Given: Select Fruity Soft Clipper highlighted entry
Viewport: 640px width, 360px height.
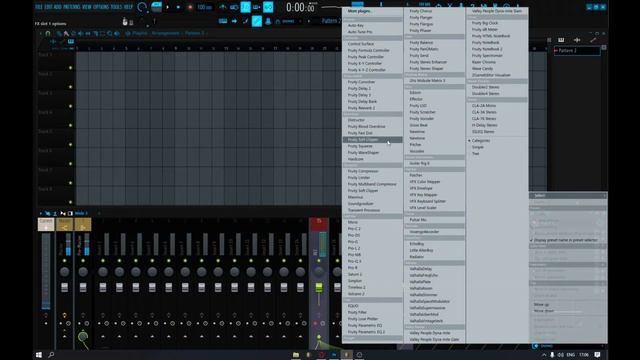Looking at the screenshot, I should click(372, 140).
